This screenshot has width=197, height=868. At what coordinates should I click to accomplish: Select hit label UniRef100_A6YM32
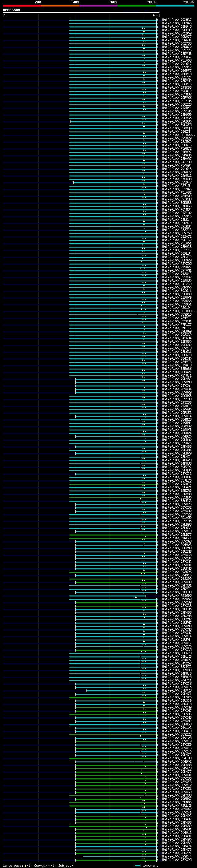coord(177,94)
